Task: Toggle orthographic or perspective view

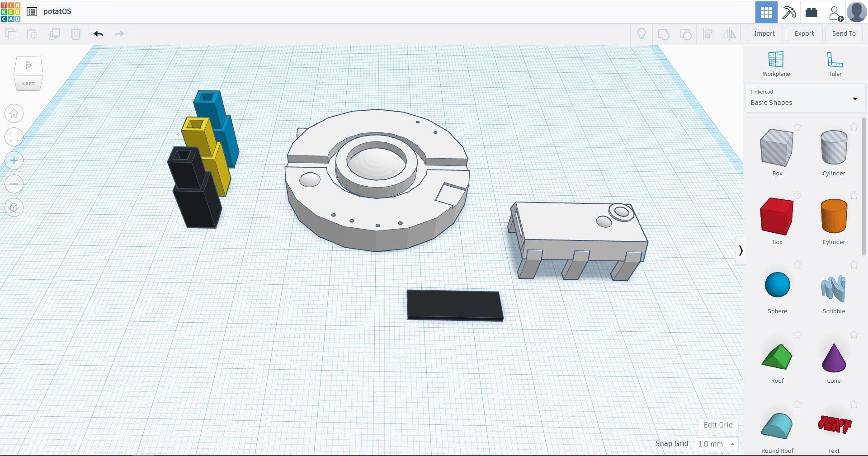Action: tap(14, 207)
